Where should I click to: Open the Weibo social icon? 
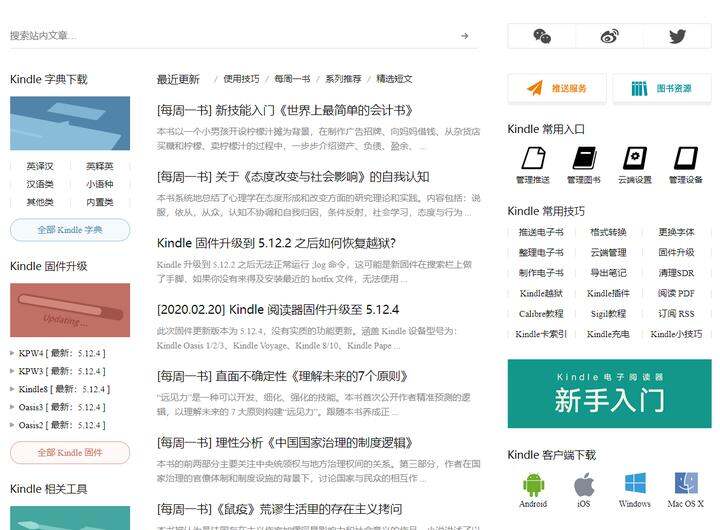coord(609,36)
